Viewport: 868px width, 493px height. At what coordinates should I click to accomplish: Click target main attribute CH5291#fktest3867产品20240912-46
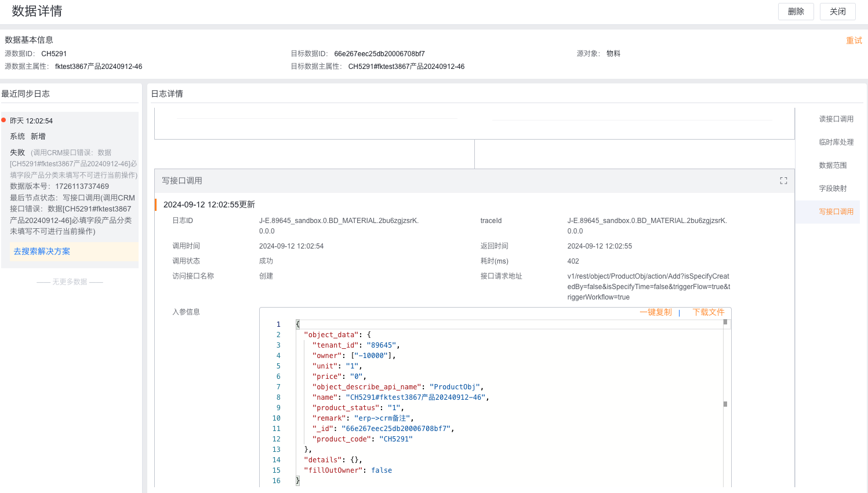[x=406, y=67]
